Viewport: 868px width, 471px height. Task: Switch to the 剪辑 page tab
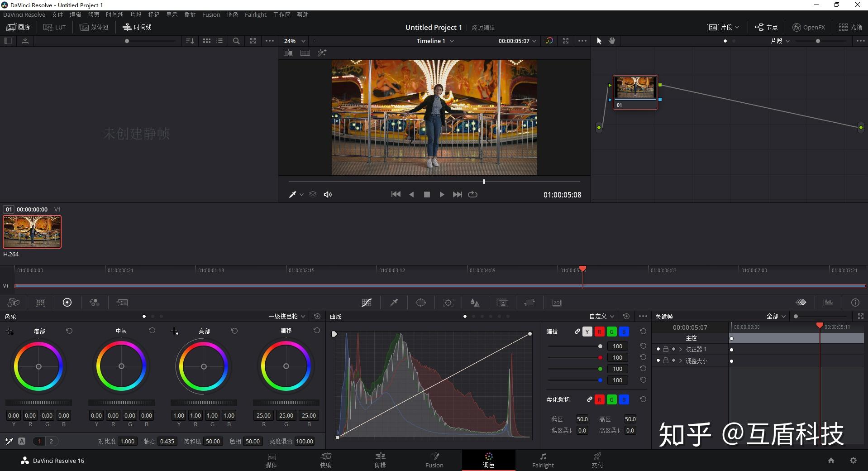click(x=380, y=460)
